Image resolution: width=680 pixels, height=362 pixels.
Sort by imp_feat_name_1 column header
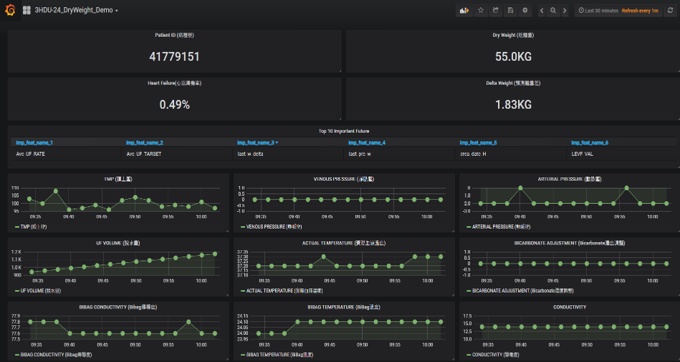pyautogui.click(x=34, y=143)
